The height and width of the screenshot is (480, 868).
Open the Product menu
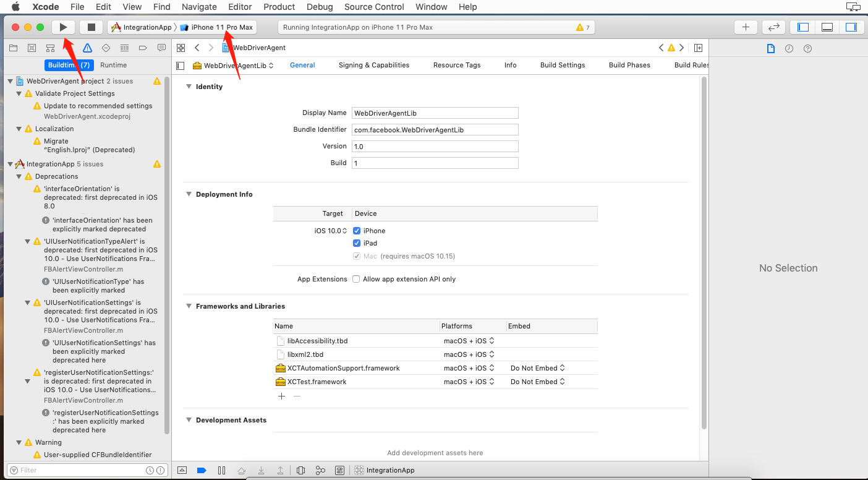coord(279,7)
